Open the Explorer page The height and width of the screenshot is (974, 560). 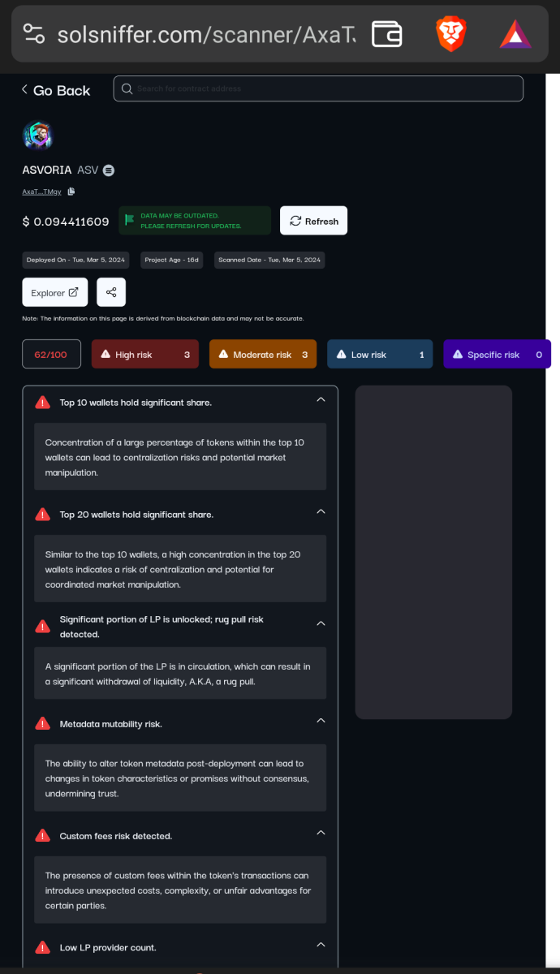click(x=54, y=291)
